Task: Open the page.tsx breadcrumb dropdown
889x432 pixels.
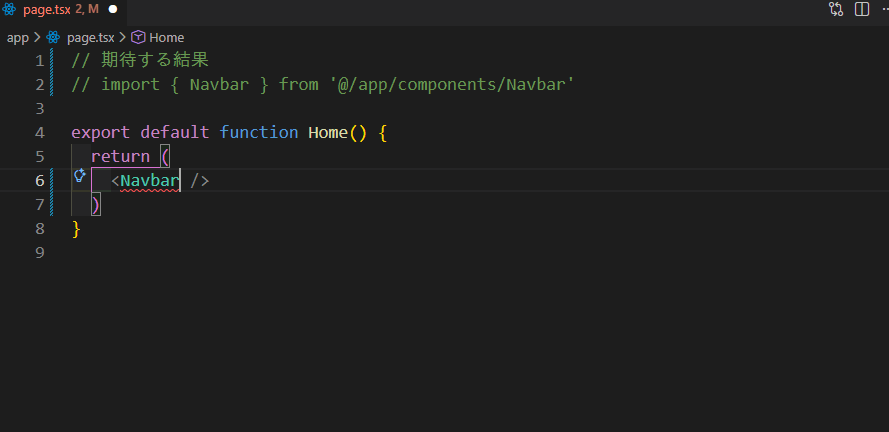Action: pos(90,37)
